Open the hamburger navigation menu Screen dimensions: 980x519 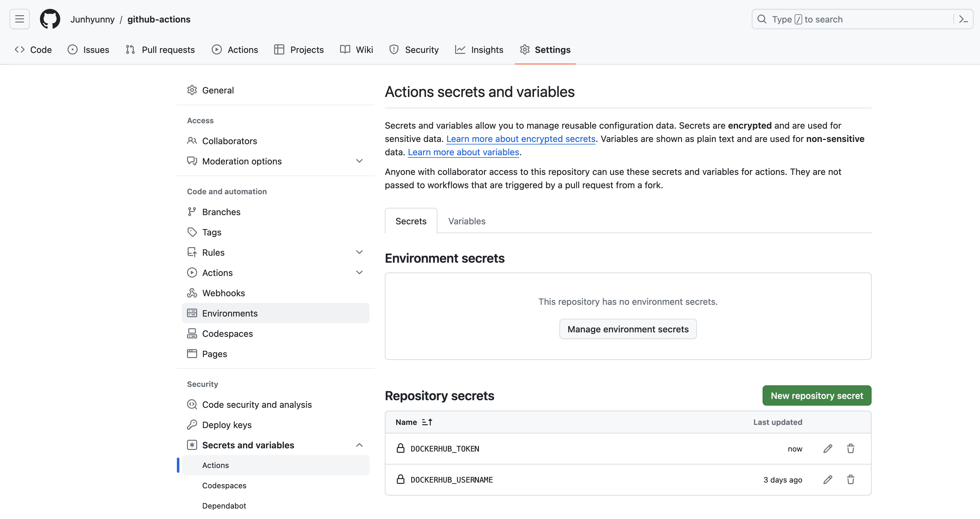[19, 19]
